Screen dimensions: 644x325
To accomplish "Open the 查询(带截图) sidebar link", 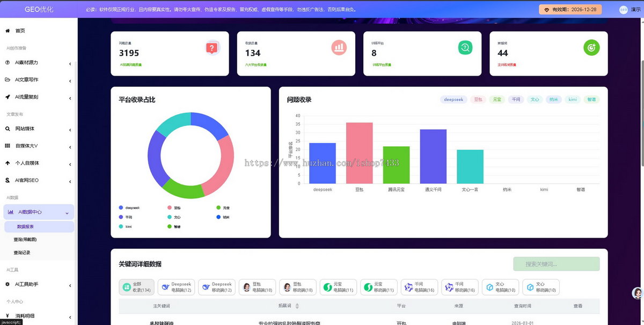I will 25,240.
